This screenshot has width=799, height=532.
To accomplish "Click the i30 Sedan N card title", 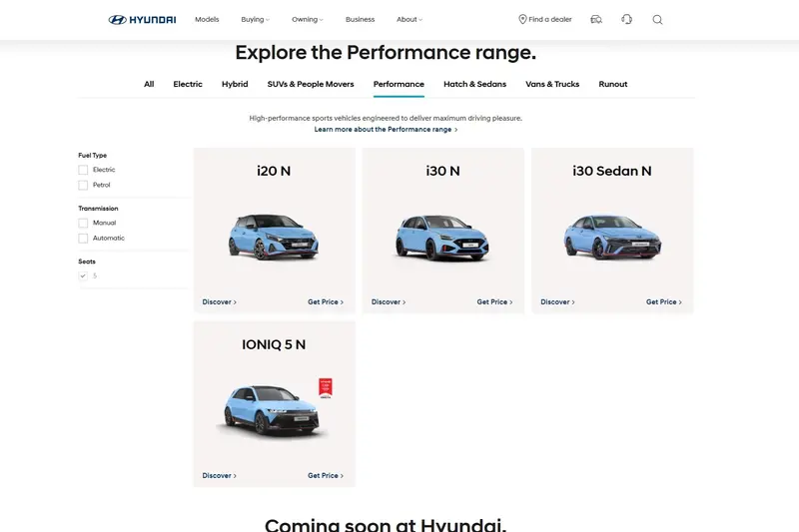I will coord(612,171).
